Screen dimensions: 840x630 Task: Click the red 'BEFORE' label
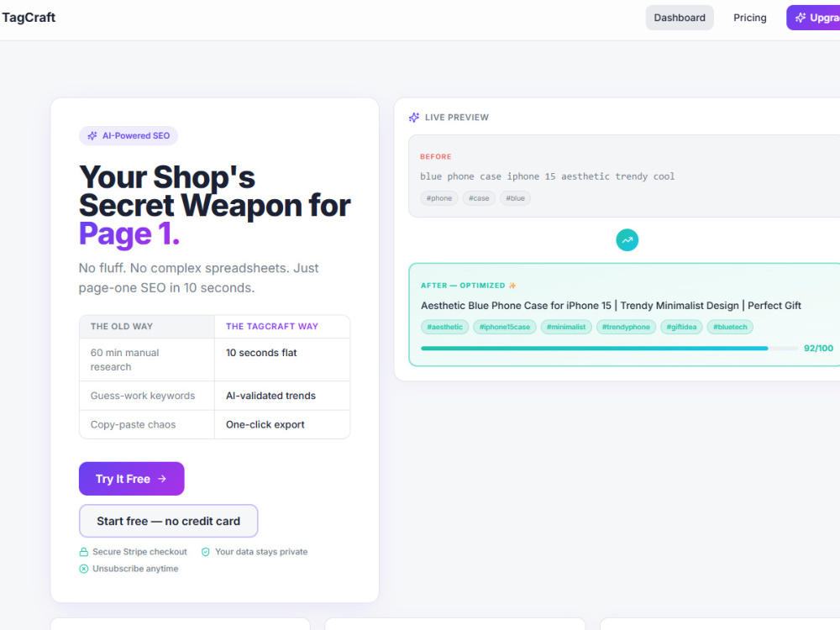pyautogui.click(x=435, y=156)
